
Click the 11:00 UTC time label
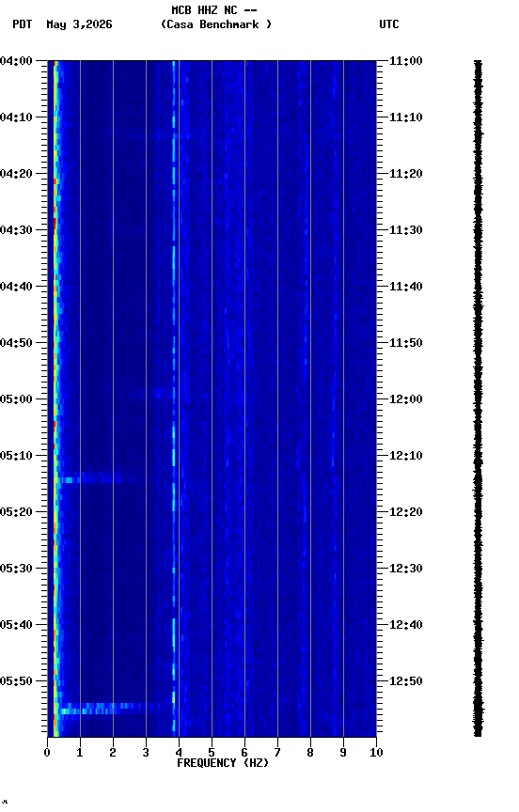pyautogui.click(x=406, y=61)
